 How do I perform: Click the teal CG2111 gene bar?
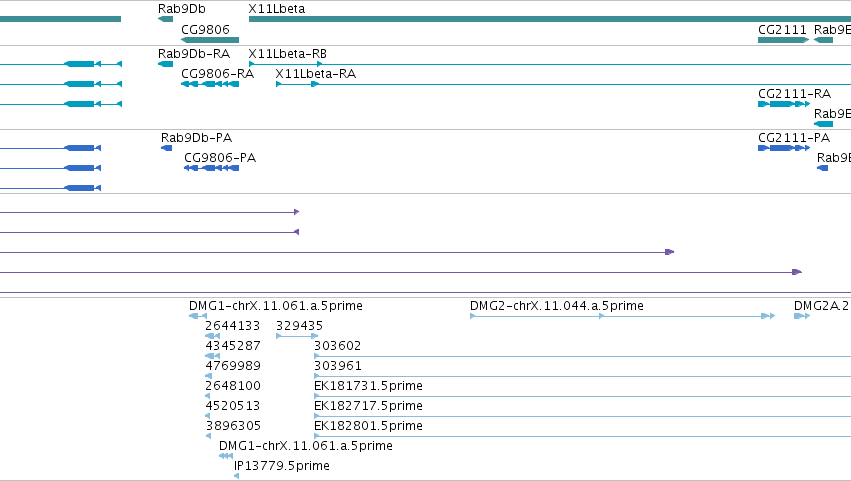783,40
